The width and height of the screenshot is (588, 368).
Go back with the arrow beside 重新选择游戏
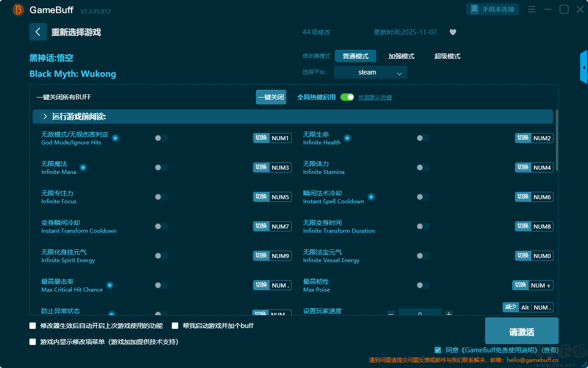point(38,32)
